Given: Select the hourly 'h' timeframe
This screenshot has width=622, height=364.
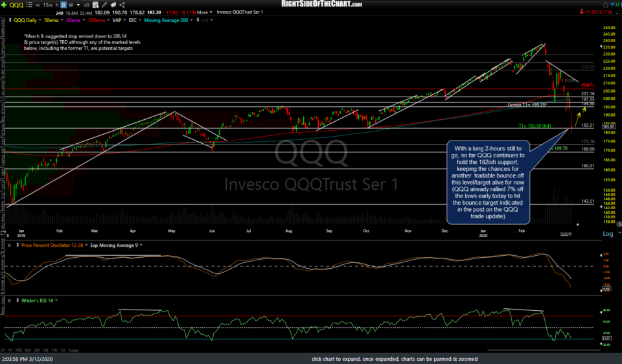Looking at the screenshot, I should point(57,5).
